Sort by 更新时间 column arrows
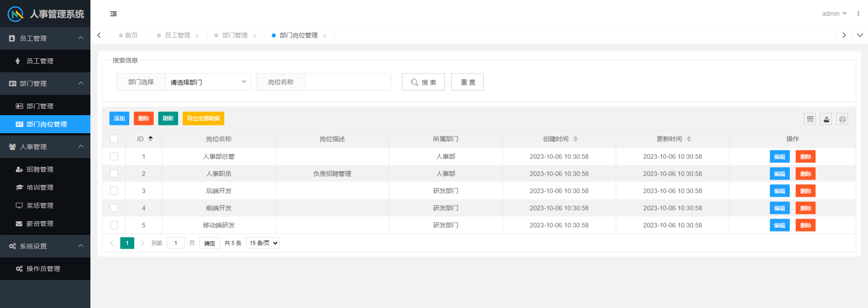Screen dimensions: 868x308 click(x=689, y=139)
